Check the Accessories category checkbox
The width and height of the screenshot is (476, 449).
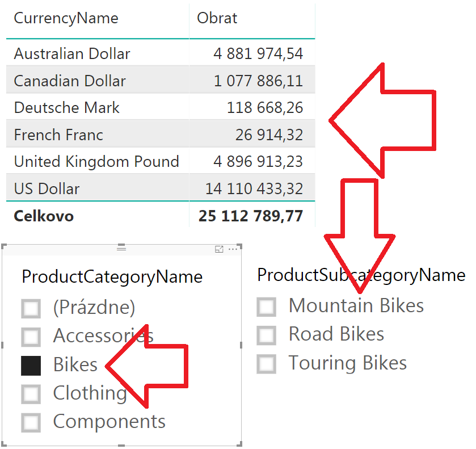tap(31, 337)
